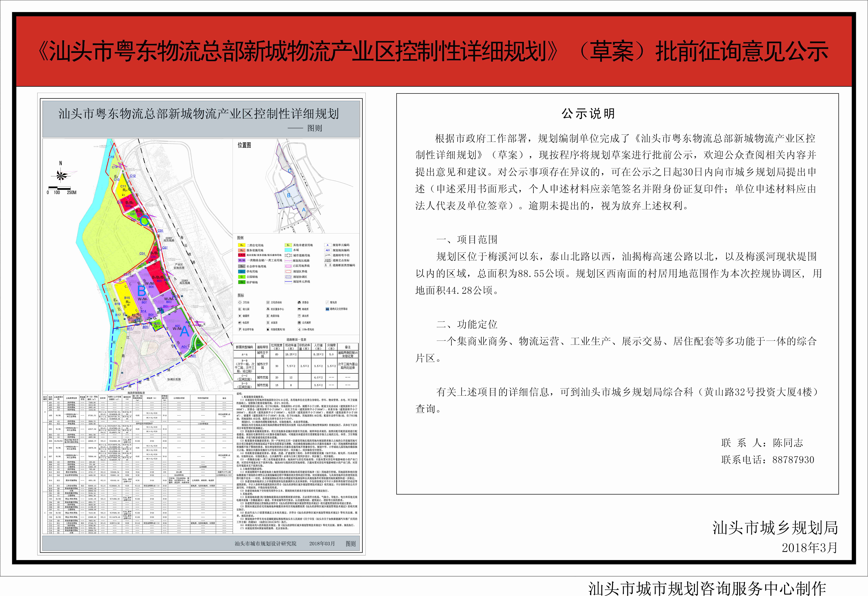The width and height of the screenshot is (868, 596).
Task: Click the 港湾式公交停靠站 bus icon
Action: click(x=328, y=309)
